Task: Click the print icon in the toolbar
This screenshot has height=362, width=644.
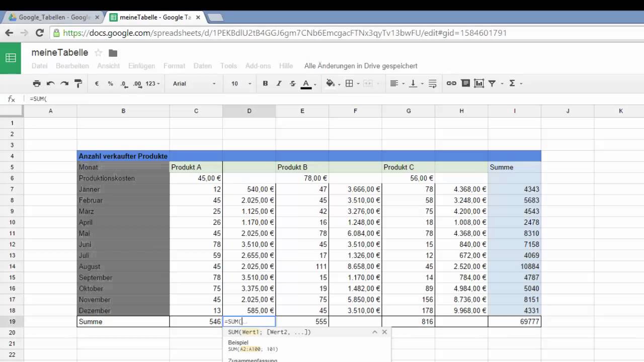Action: pos(37,83)
